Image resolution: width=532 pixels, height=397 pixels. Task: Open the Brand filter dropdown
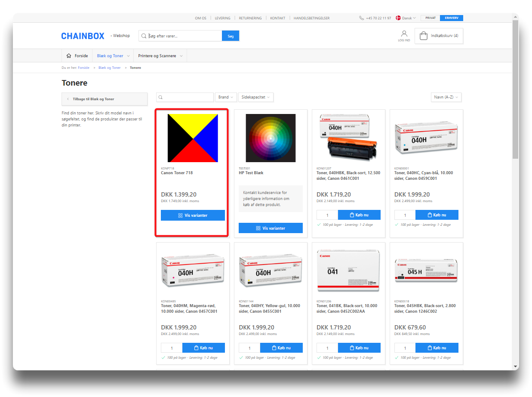226,97
